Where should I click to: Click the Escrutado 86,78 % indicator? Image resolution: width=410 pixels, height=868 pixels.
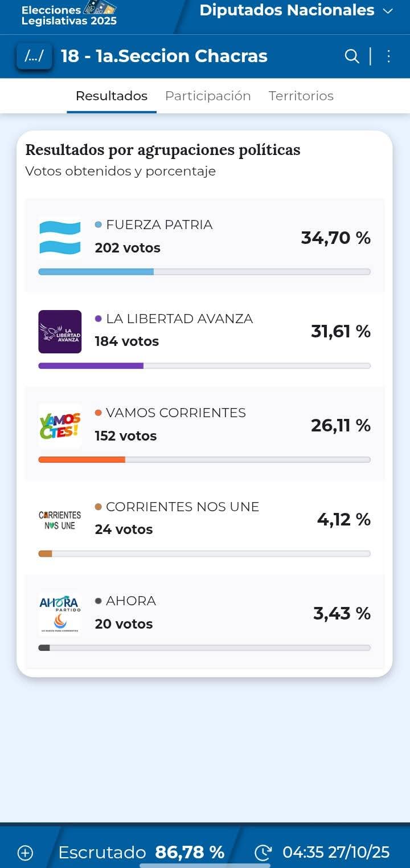(141, 853)
